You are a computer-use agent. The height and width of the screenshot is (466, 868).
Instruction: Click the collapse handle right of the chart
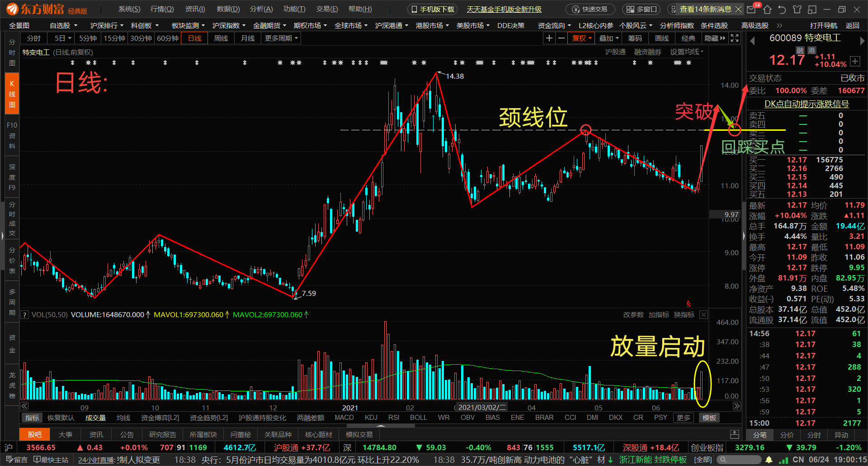pyautogui.click(x=744, y=235)
